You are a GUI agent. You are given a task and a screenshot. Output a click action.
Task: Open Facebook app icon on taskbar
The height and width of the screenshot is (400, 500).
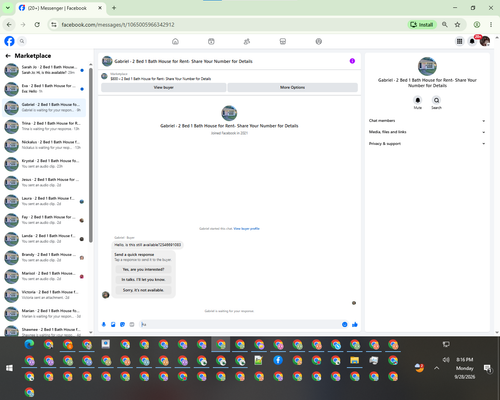(x=278, y=360)
